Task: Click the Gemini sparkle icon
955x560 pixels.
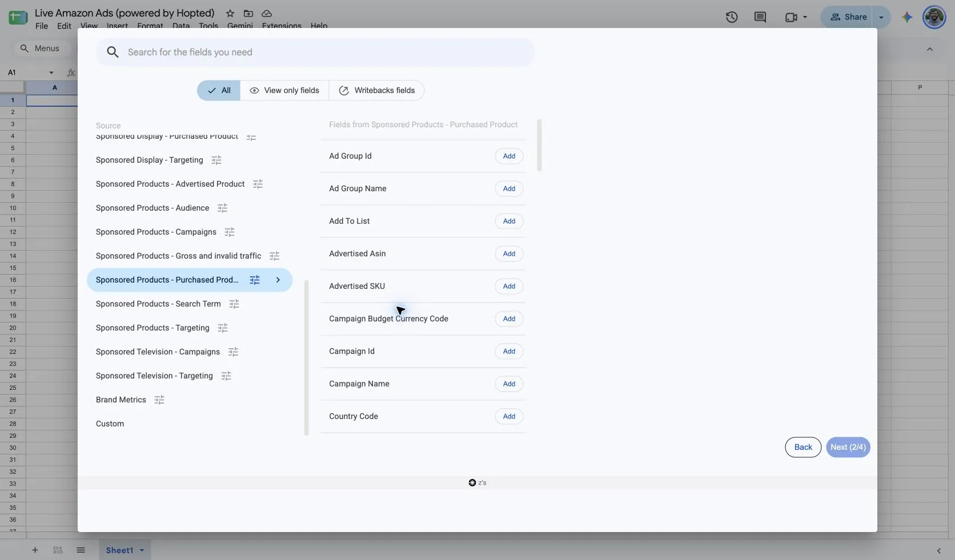Action: point(907,17)
